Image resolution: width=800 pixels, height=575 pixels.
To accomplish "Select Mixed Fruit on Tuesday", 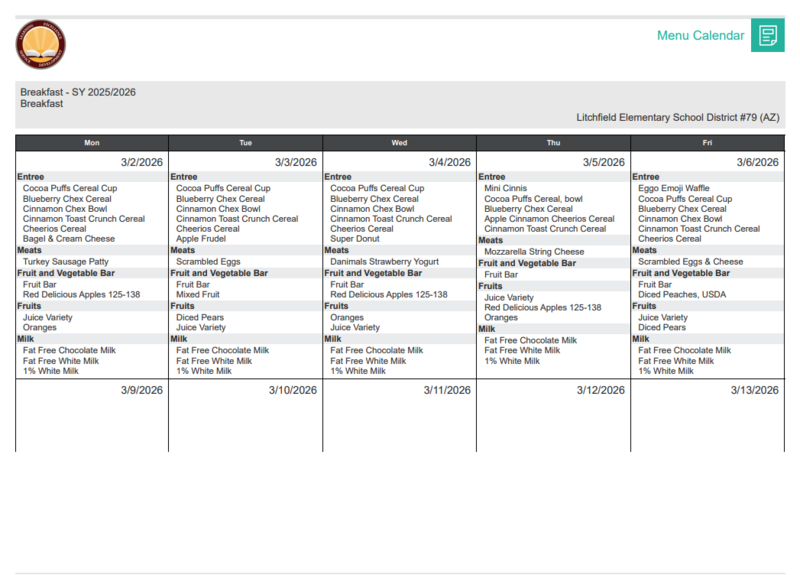I will [198, 295].
